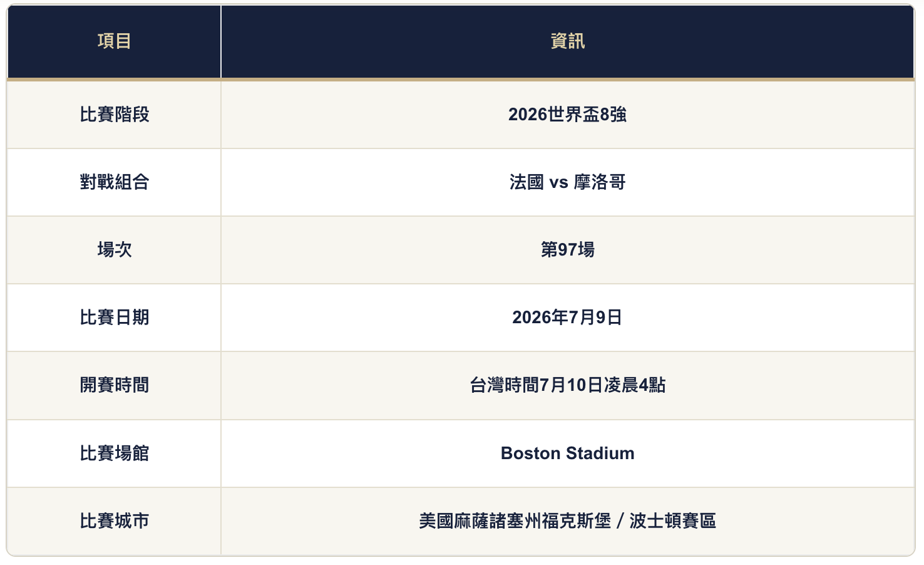The image size is (924, 565).
Task: Select the 對戰組合 row label
Action: [114, 182]
